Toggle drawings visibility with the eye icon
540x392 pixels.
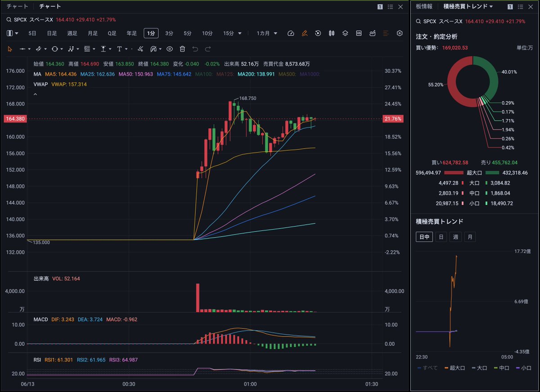tap(170, 49)
